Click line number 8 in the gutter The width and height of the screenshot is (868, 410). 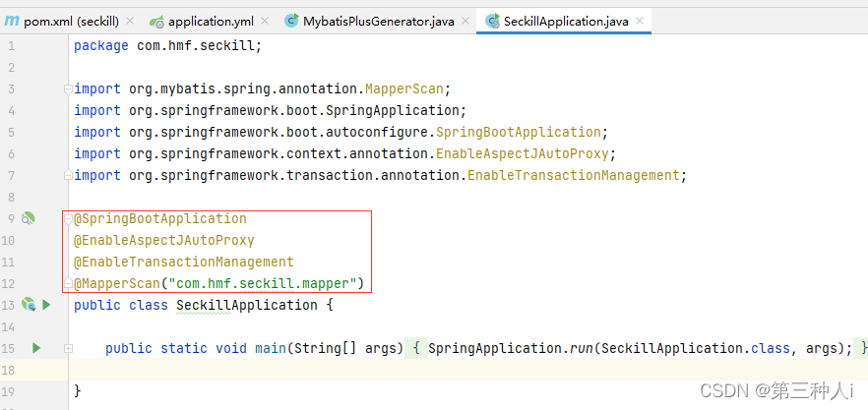click(12, 197)
